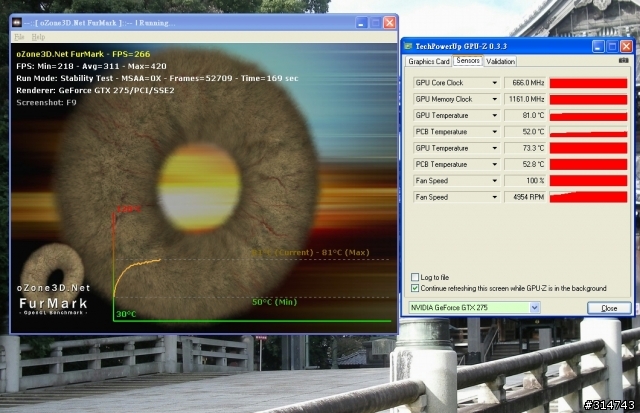Click the GPU-Z title bar app icon
Viewport: 640px width, 413px height.
(x=408, y=46)
